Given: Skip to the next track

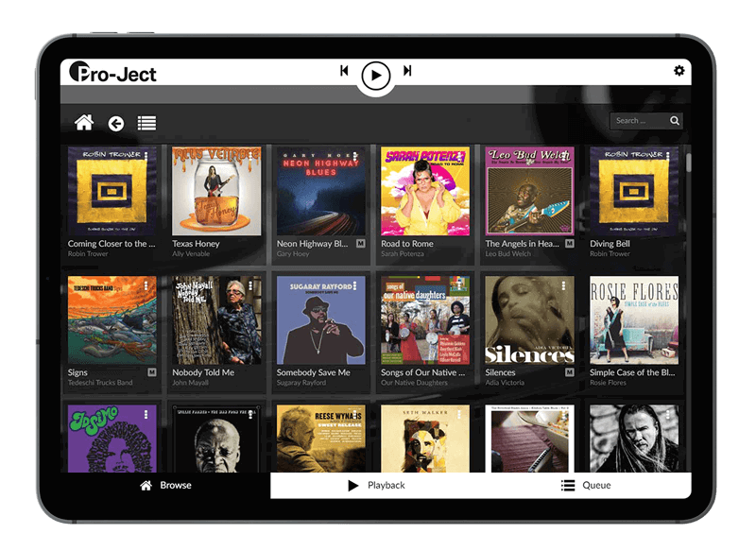Looking at the screenshot, I should coord(407,71).
